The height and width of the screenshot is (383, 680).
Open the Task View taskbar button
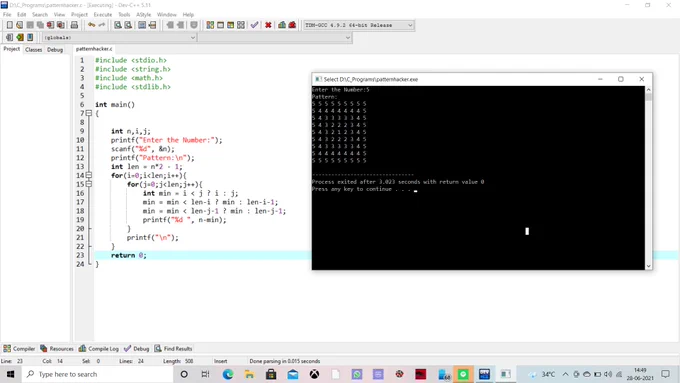pos(206,374)
